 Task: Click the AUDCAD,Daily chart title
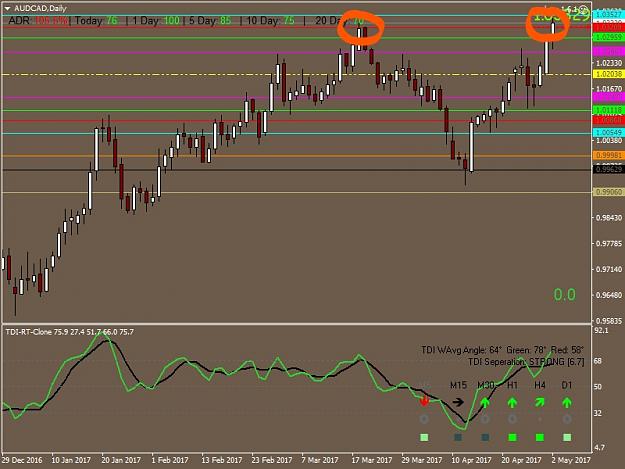(40, 8)
